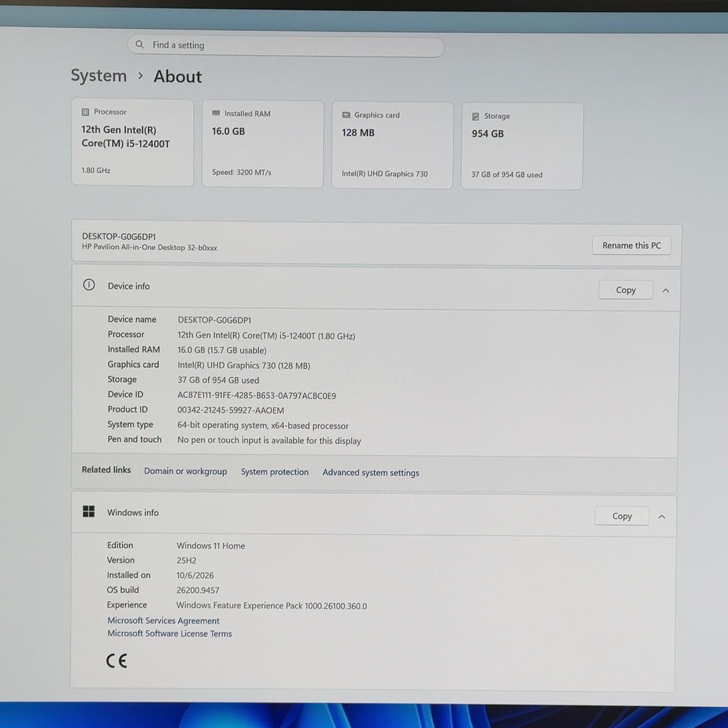Click the Installed on date 10/6/2026

pos(195,575)
